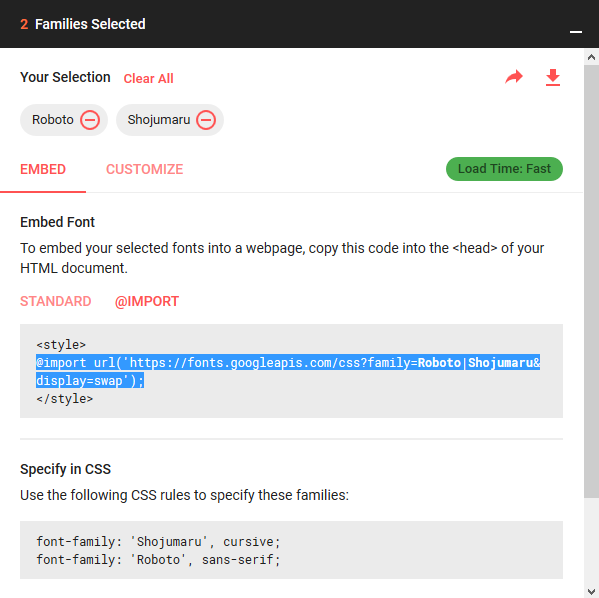Remove Shojumaru with its minus icon
599x598 pixels.
[206, 120]
